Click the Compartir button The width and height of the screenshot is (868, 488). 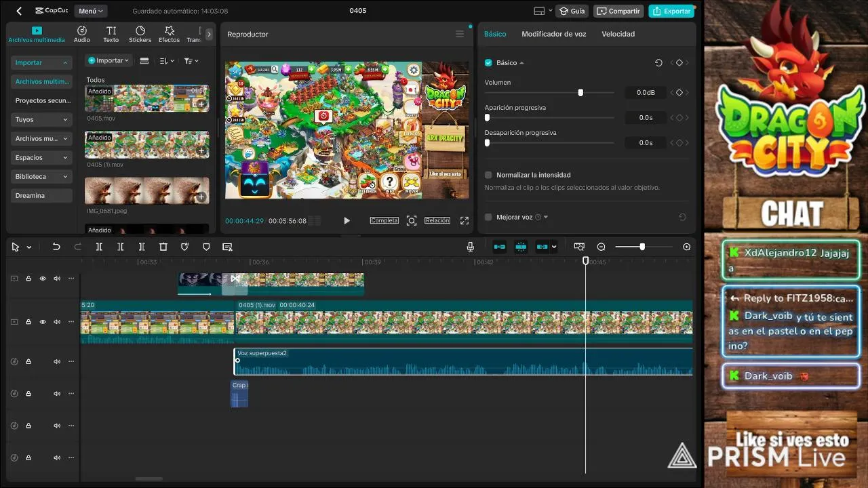(618, 11)
